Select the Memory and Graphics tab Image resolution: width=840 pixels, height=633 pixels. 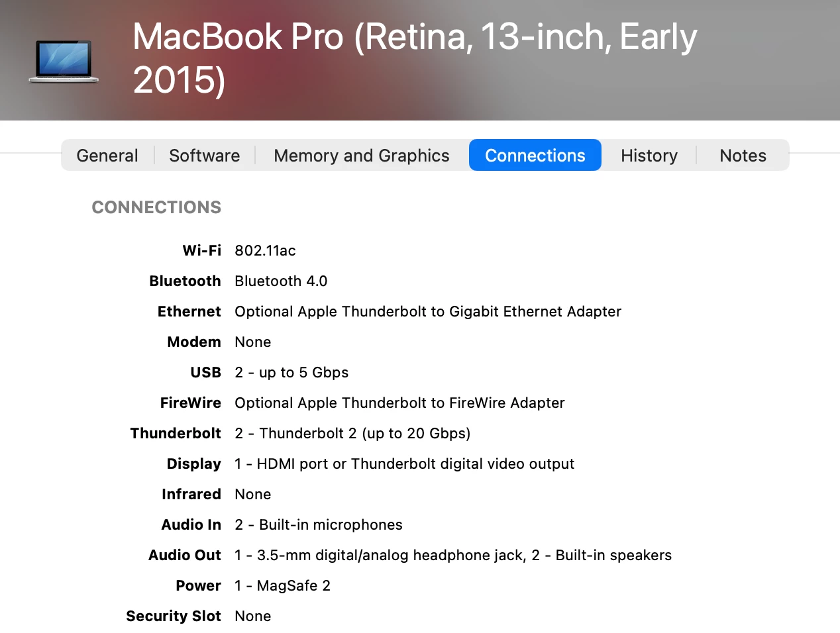(362, 156)
